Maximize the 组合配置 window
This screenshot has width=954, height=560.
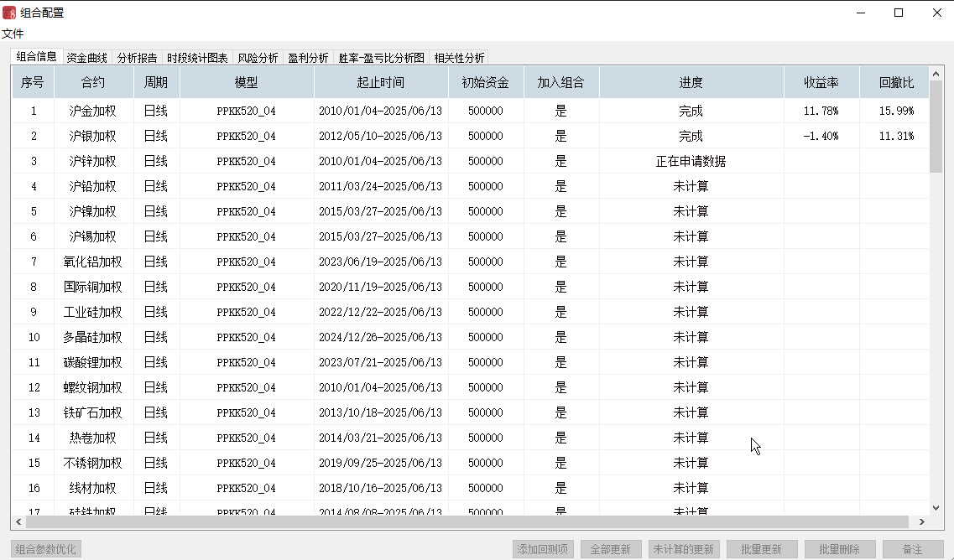(x=899, y=13)
